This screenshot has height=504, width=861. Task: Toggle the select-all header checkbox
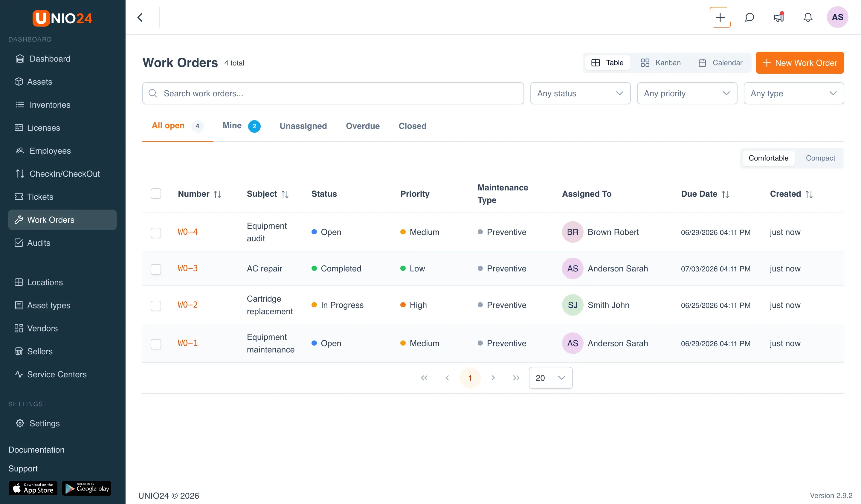click(156, 194)
